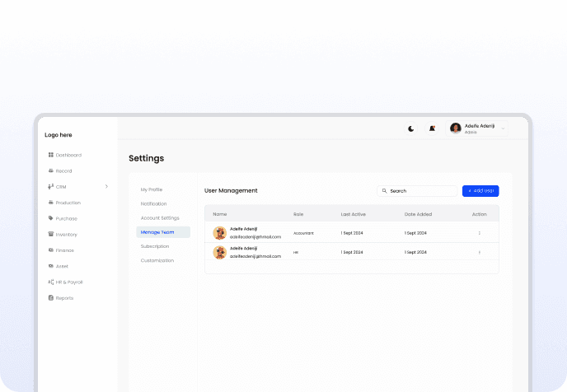Click the email in Accountant row
Screen dimensions: 567x392
coord(255,237)
